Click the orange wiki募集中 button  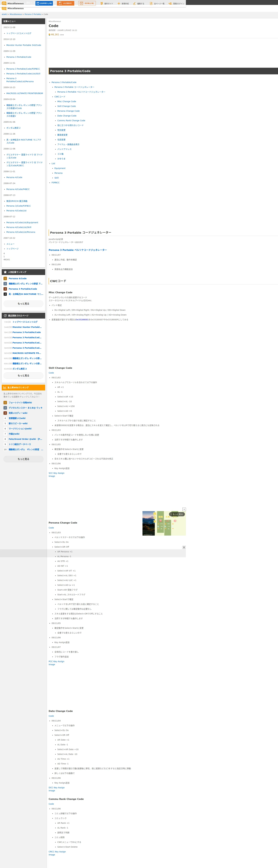(x=65, y=3)
